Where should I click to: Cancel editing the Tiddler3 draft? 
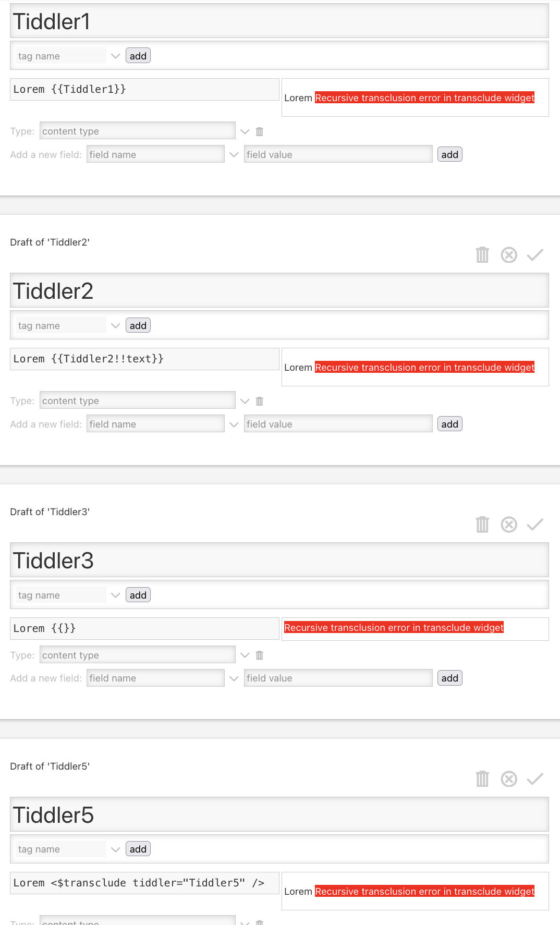509,525
